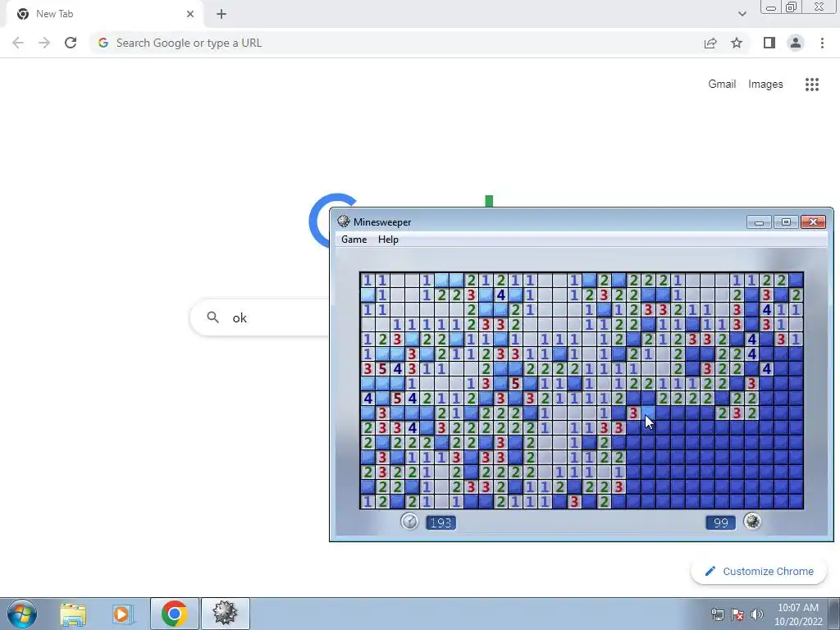This screenshot has height=630, width=840.
Task: Switch to Chrome on the taskbar
Action: click(x=174, y=614)
